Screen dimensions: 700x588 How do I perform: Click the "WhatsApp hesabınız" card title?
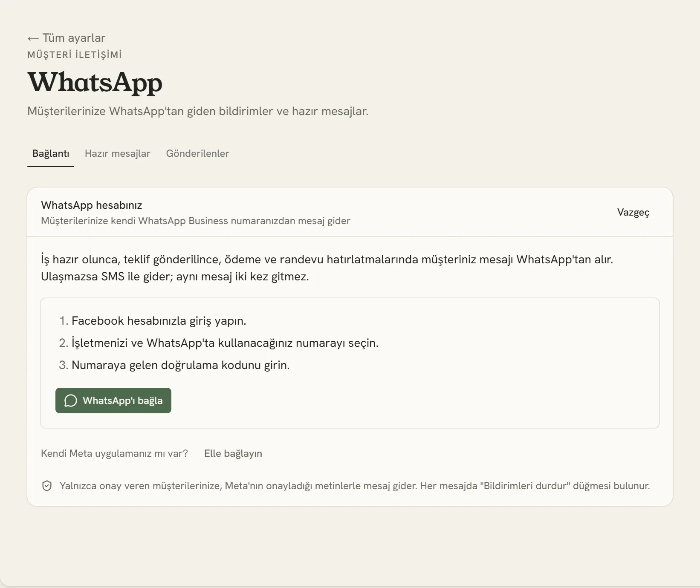pyautogui.click(x=92, y=205)
